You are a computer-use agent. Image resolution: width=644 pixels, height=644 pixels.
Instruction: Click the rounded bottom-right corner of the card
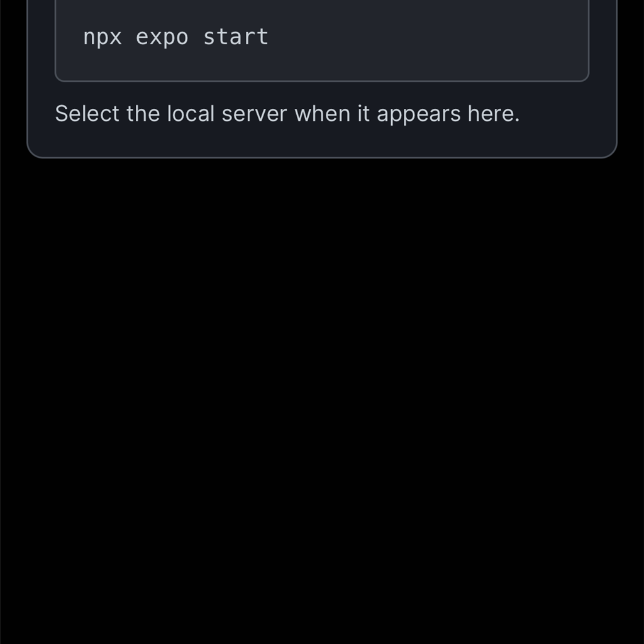(610, 151)
